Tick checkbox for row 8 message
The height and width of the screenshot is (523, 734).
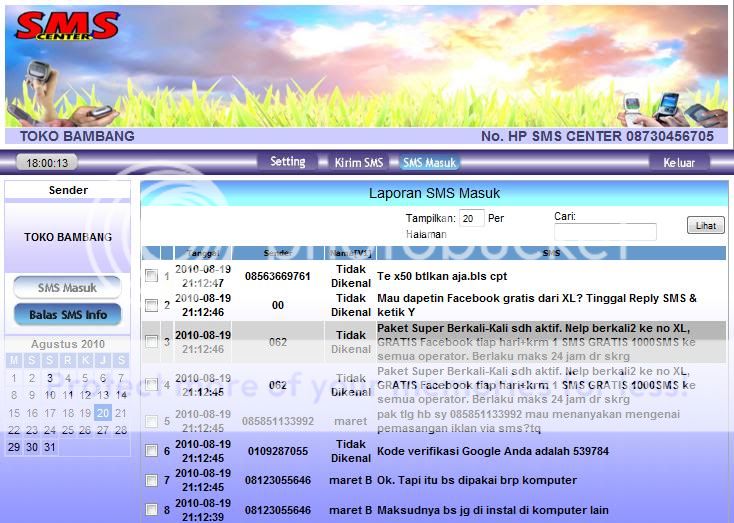click(151, 509)
